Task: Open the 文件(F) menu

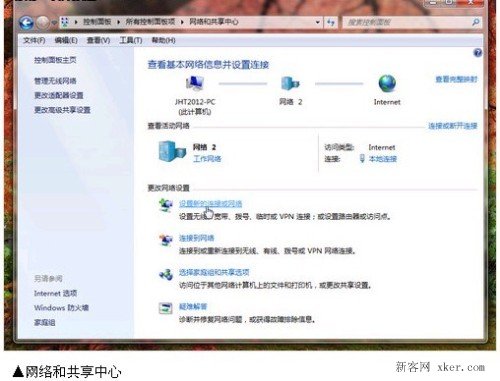Action: [x=34, y=40]
